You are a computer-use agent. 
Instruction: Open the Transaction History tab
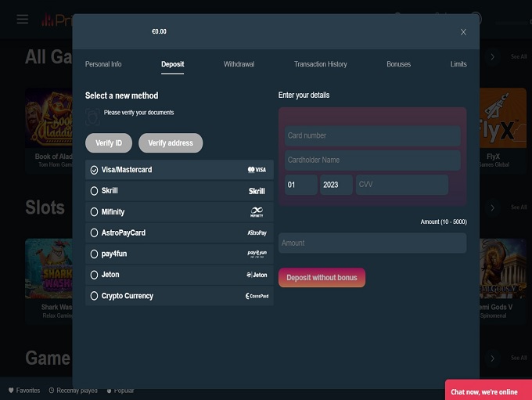pos(320,64)
